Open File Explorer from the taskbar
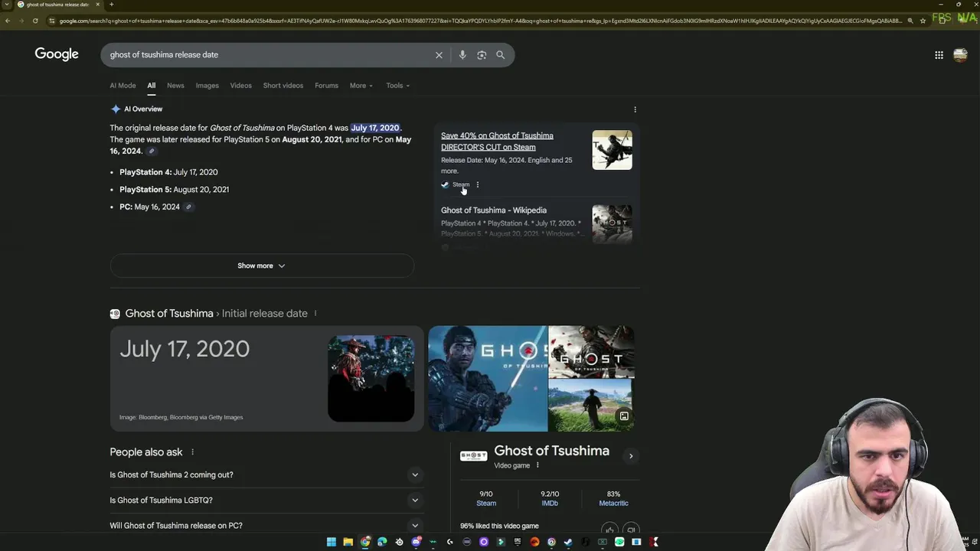The image size is (980, 551). tap(348, 542)
